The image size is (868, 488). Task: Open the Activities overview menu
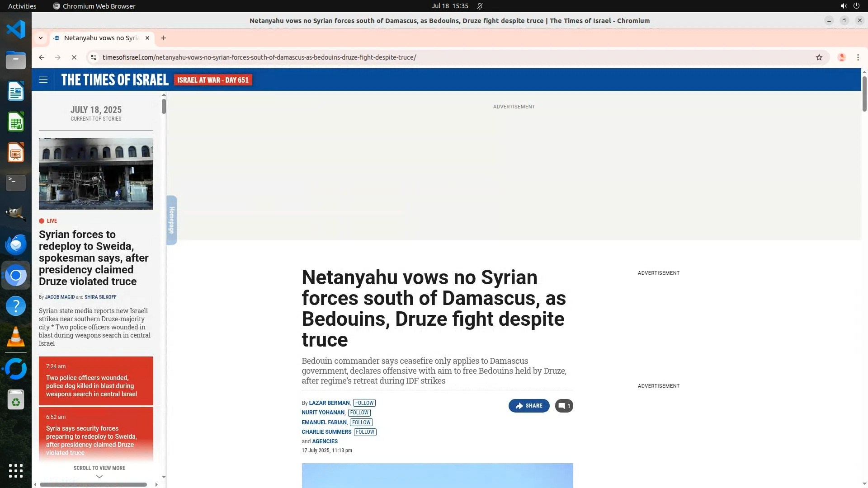point(22,6)
